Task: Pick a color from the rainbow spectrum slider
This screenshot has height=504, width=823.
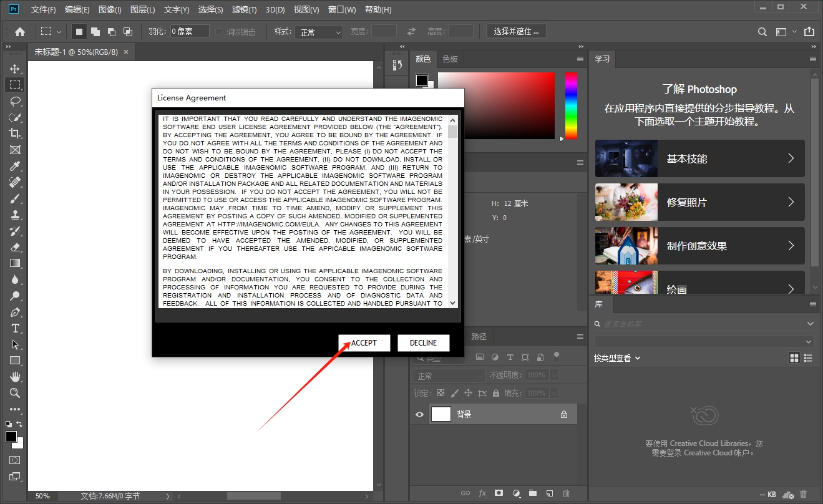Action: (571, 106)
